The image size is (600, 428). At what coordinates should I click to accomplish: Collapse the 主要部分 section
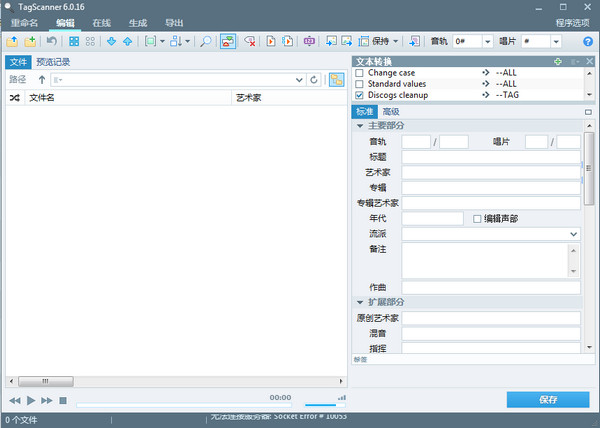[359, 126]
